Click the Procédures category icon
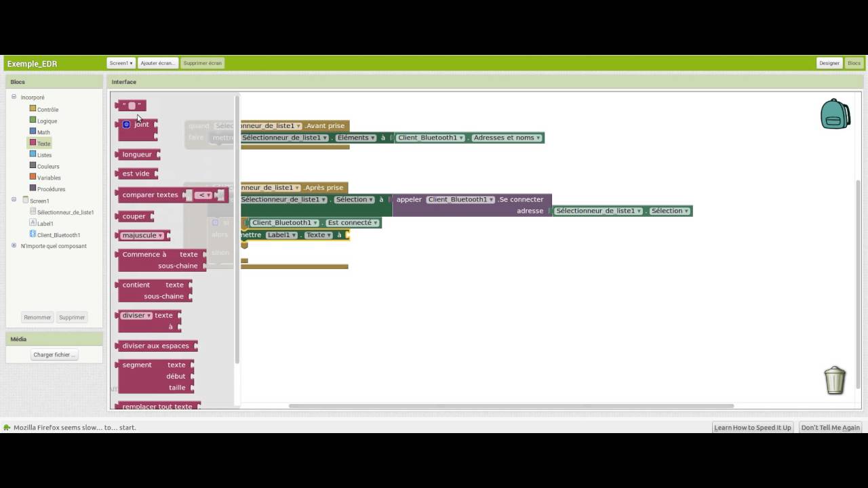868x488 pixels. click(x=33, y=188)
